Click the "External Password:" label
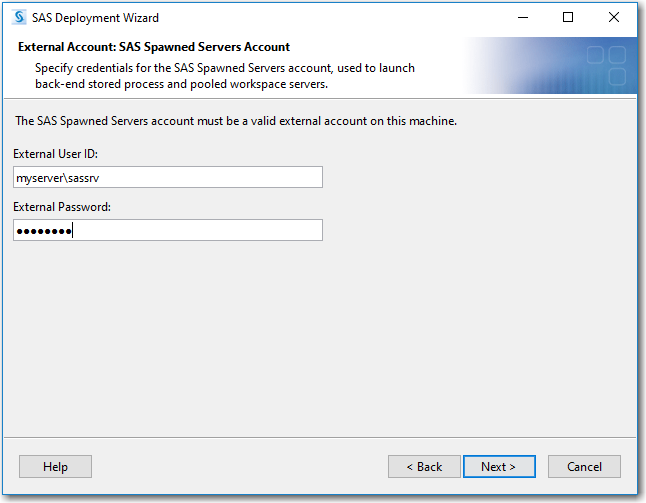Viewport: 646px width, 503px height. [62, 206]
